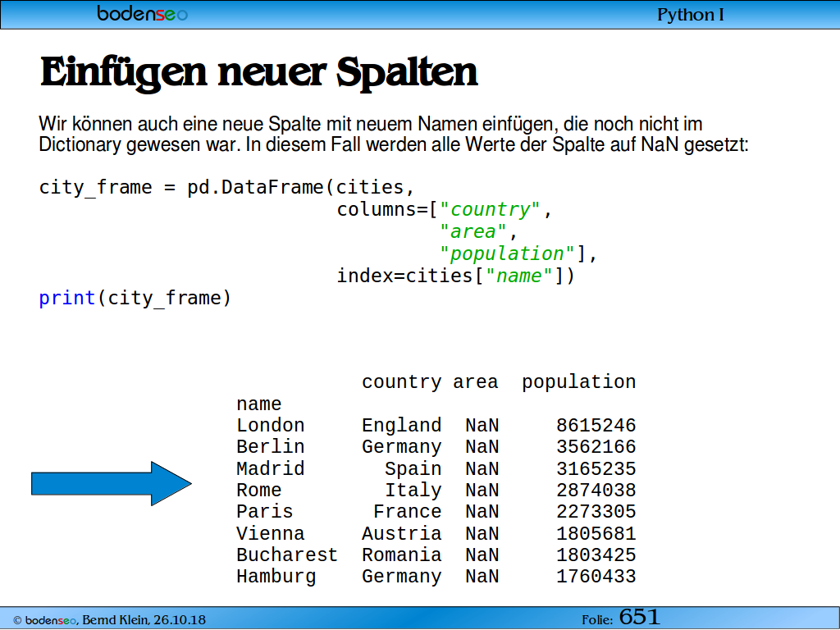
Task: Click the "area" column header in the output
Action: 476,382
